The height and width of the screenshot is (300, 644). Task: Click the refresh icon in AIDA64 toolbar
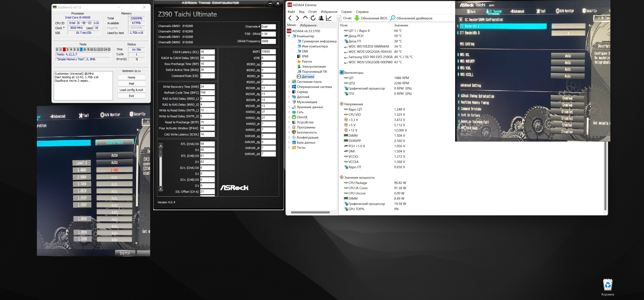(x=313, y=18)
